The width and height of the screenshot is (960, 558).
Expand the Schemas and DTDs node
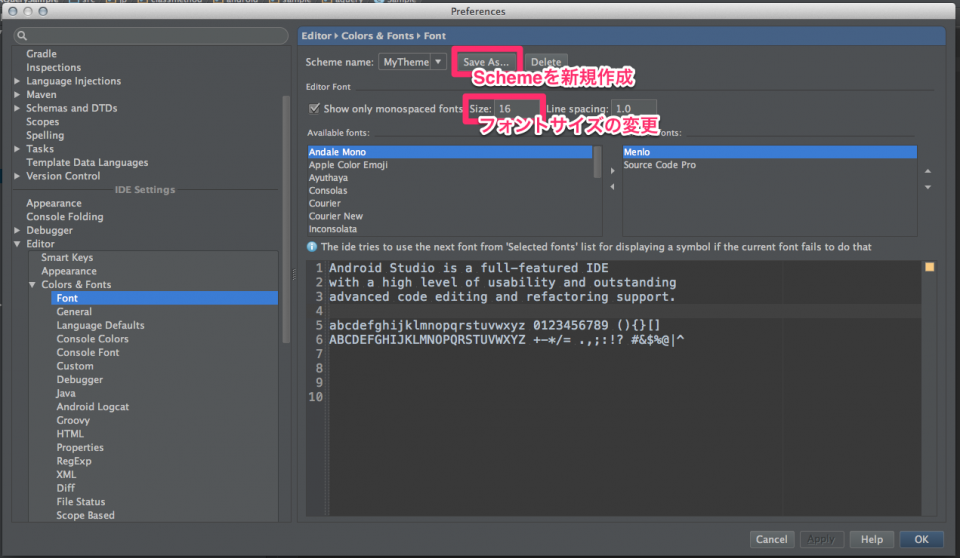pyautogui.click(x=17, y=108)
